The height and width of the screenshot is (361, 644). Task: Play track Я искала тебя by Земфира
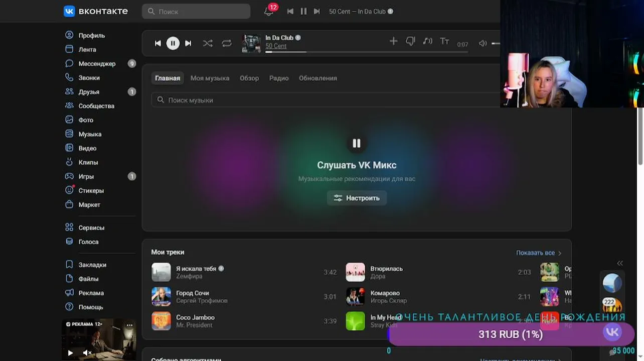tap(162, 272)
